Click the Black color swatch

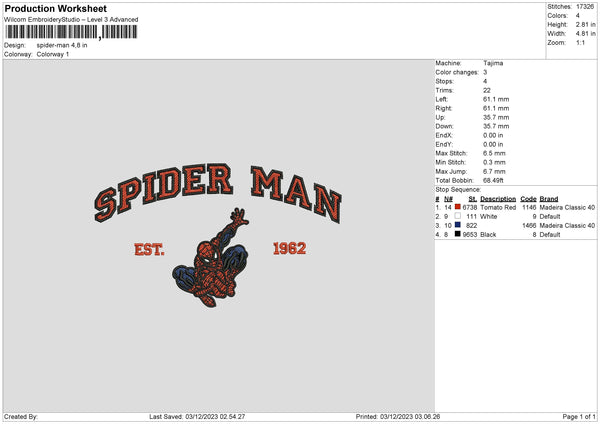tap(457, 234)
